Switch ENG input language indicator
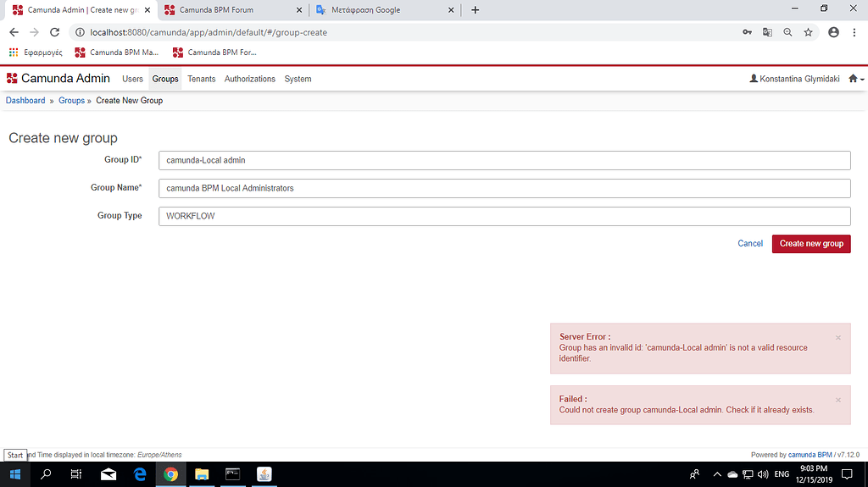 [782, 474]
